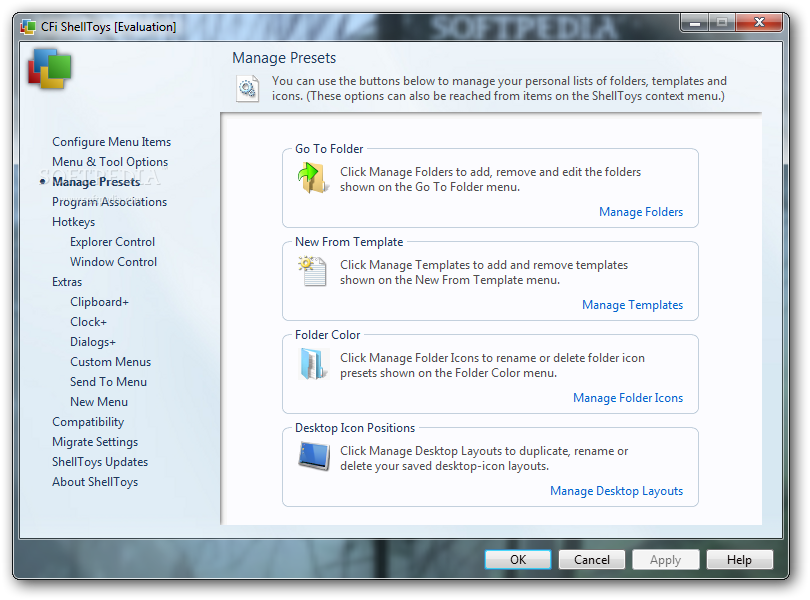Image resolution: width=810 pixels, height=600 pixels.
Task: Minimize the ShellToys window
Action: pos(695,23)
